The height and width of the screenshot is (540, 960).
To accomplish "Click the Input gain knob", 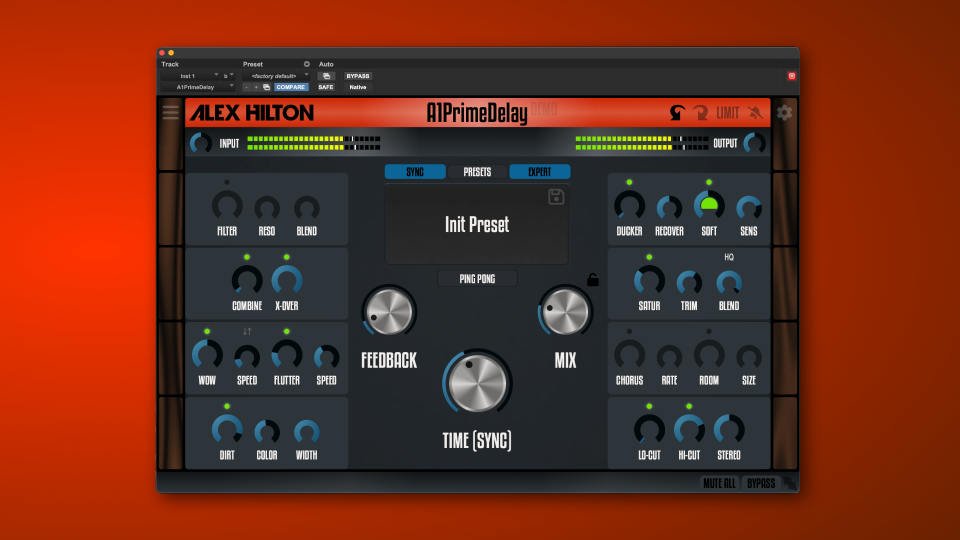I will (x=201, y=143).
